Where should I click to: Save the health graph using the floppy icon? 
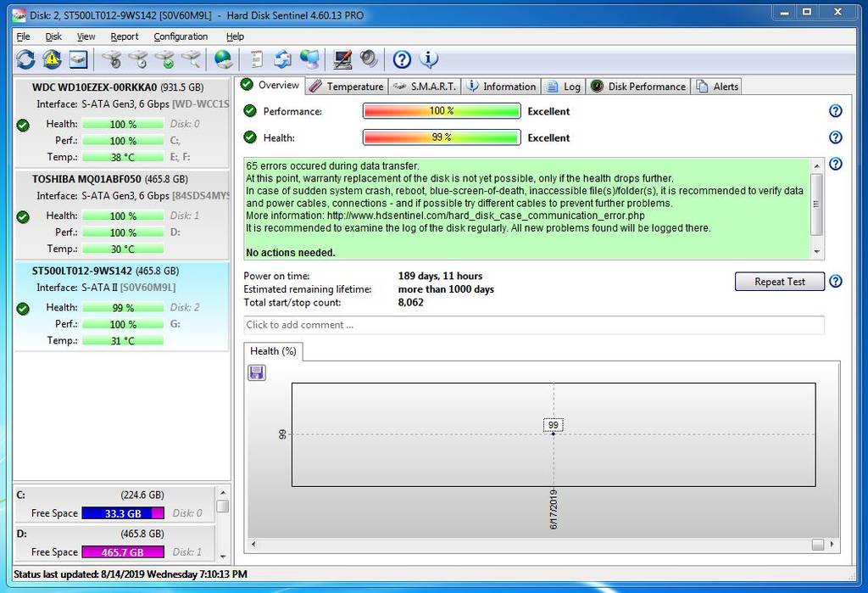click(257, 372)
